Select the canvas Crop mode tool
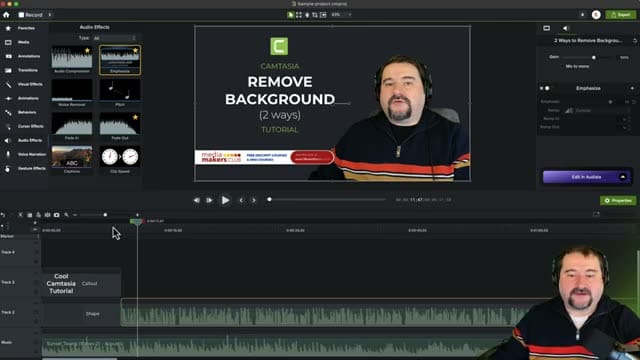The width and height of the screenshot is (640, 360). tap(315, 15)
